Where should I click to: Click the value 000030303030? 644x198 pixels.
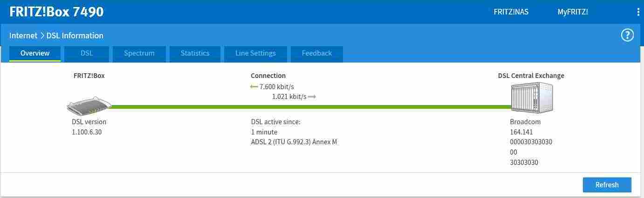pyautogui.click(x=531, y=142)
